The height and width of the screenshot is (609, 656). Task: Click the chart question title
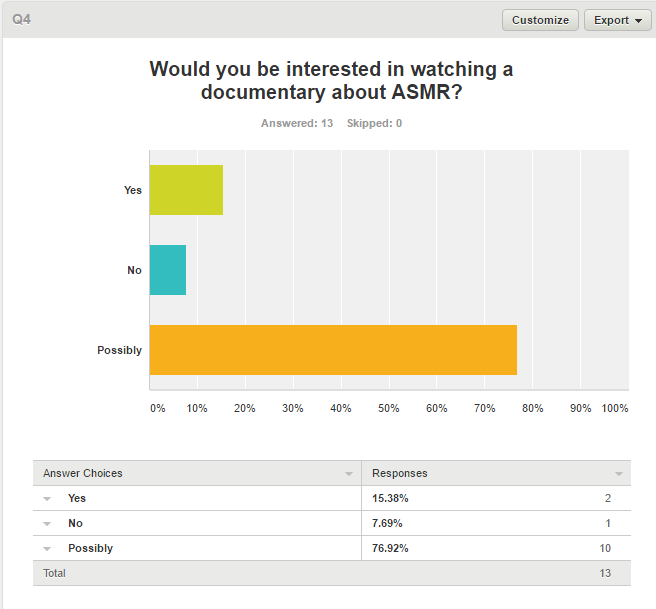coord(331,80)
